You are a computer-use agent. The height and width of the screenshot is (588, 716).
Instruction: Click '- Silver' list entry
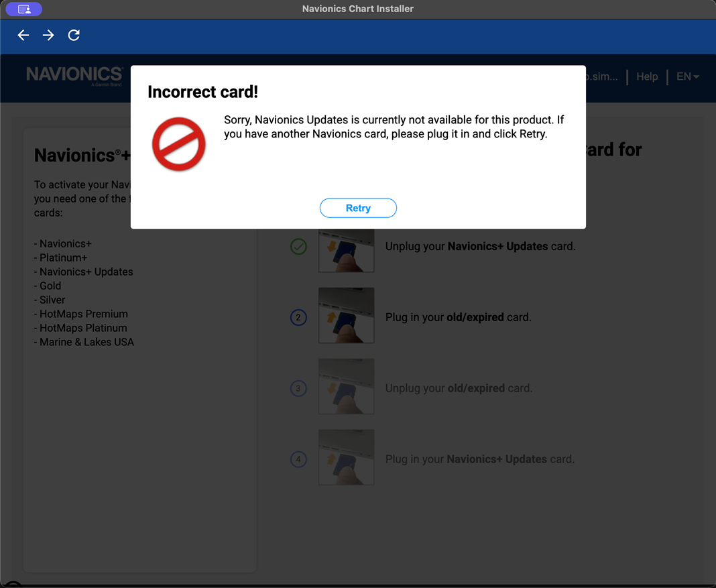[x=50, y=300]
